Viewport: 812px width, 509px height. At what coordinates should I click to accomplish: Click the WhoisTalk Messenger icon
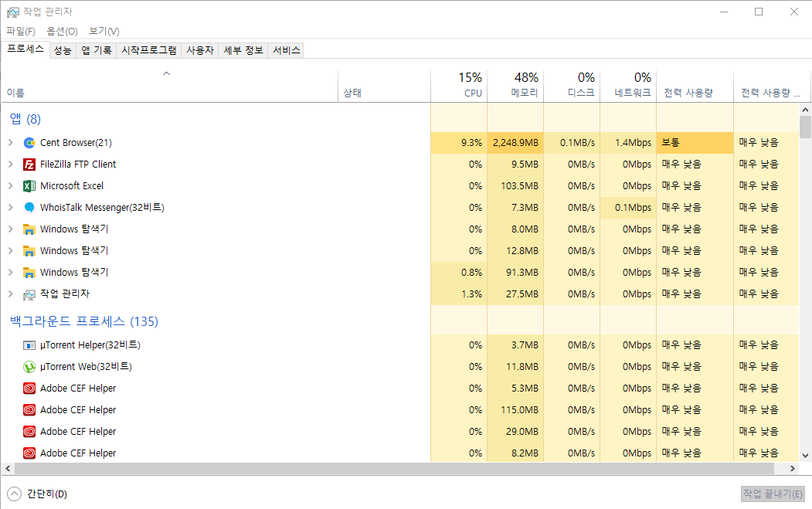[29, 208]
